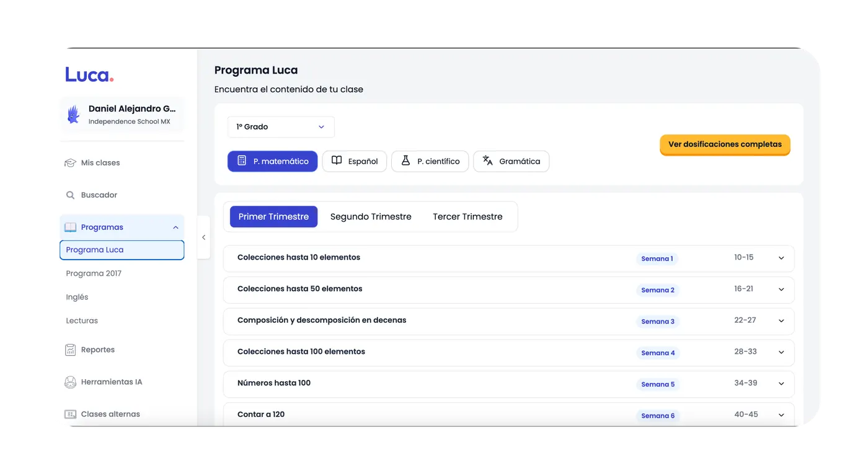868x474 pixels.
Task: Click the translate icon in Gramática
Action: [488, 160]
